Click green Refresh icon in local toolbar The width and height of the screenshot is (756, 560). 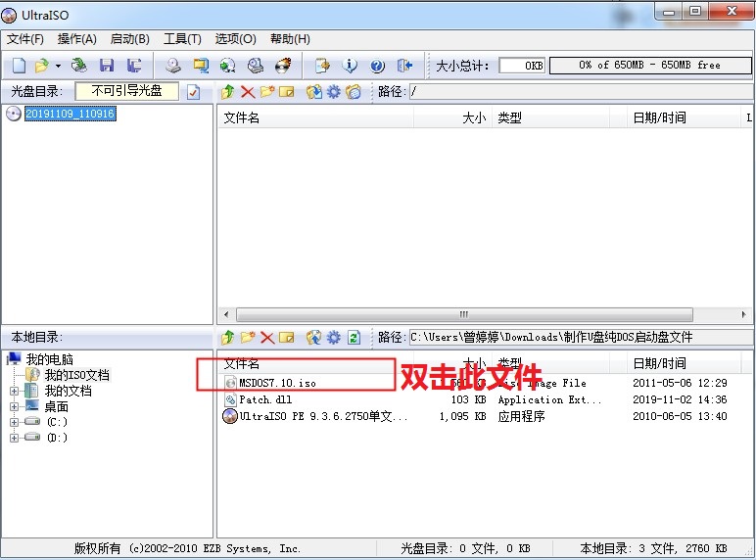(x=354, y=338)
